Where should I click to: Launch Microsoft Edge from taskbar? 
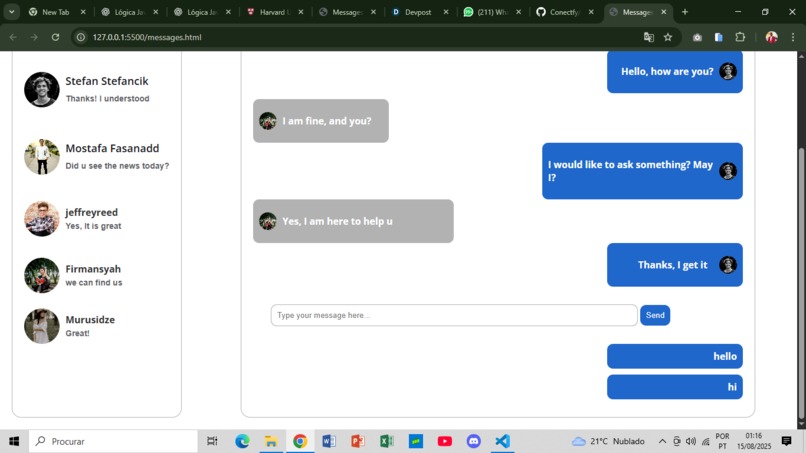click(242, 441)
